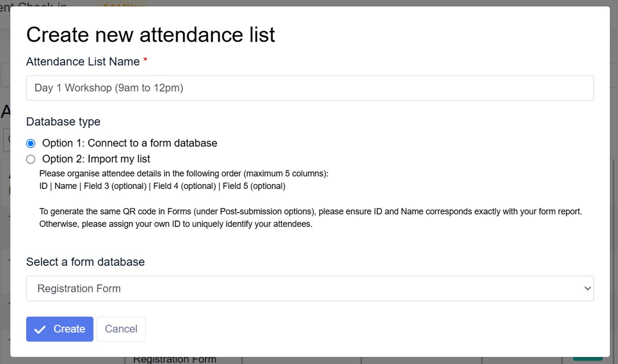Open the Registration Form database dropdown
Screen dimensions: 618x364
point(310,289)
